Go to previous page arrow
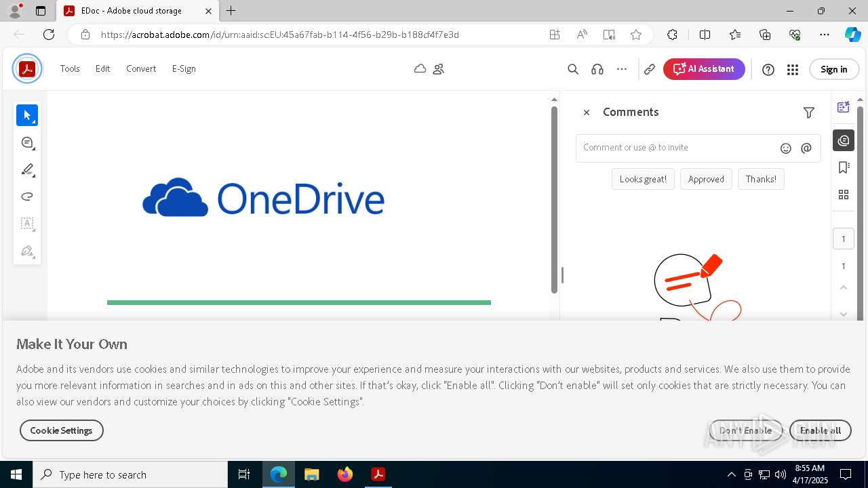Viewport: 868px width, 488px height. click(844, 287)
